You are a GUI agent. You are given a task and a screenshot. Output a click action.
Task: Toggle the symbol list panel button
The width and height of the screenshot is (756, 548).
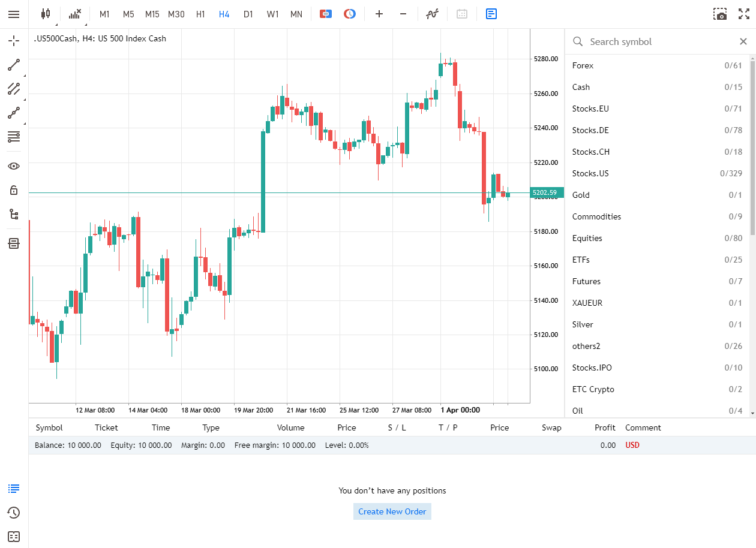coord(491,14)
